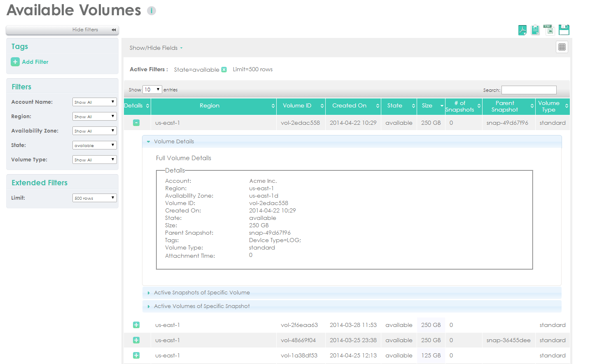Viewport: 604px width, 364px height.
Task: Click the floppy disk save icon
Action: [x=564, y=30]
